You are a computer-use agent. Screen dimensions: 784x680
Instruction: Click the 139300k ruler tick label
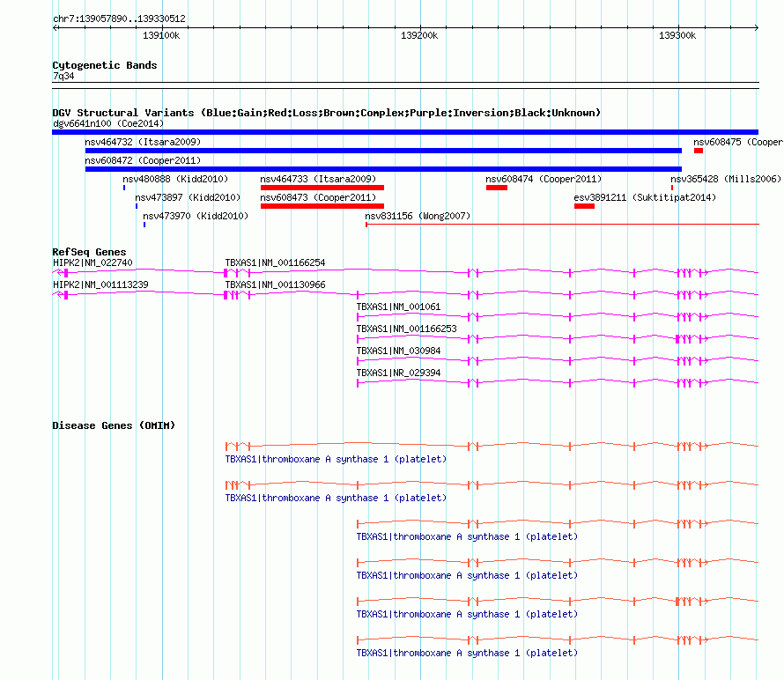(x=677, y=35)
